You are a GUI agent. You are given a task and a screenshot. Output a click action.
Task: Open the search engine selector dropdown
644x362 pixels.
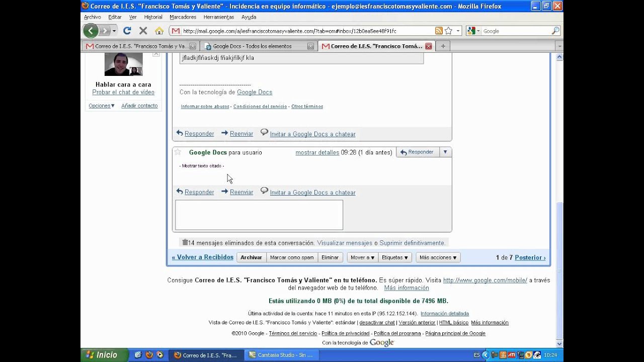[x=473, y=31]
